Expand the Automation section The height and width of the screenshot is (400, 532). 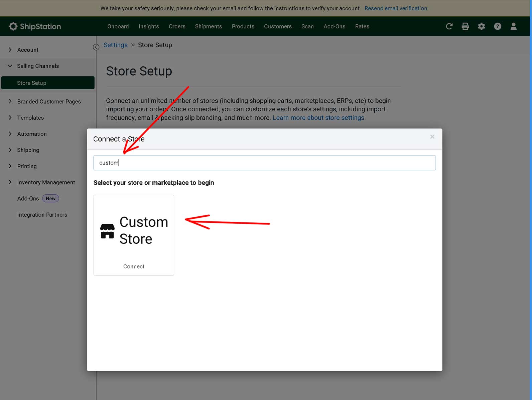tap(10, 134)
